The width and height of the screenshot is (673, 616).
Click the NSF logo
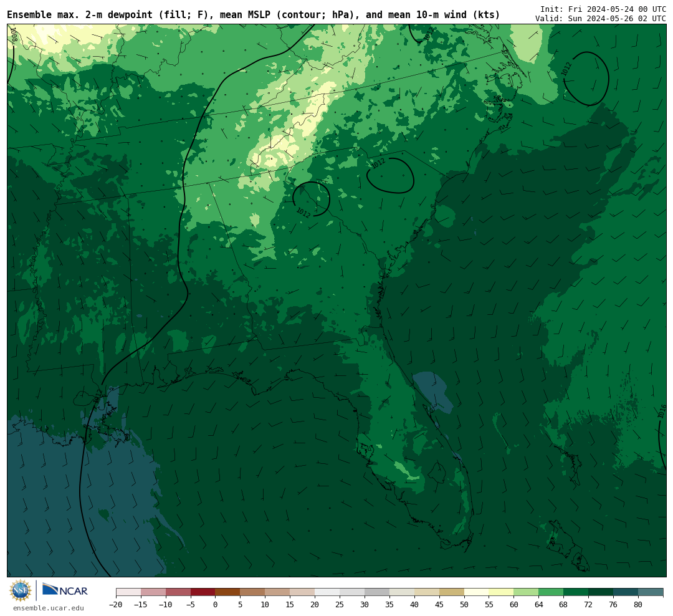point(21,590)
